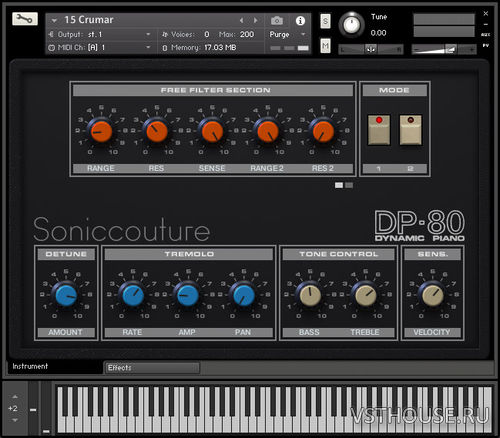
Task: Open the wrench edit mode icon
Action: click(25, 19)
